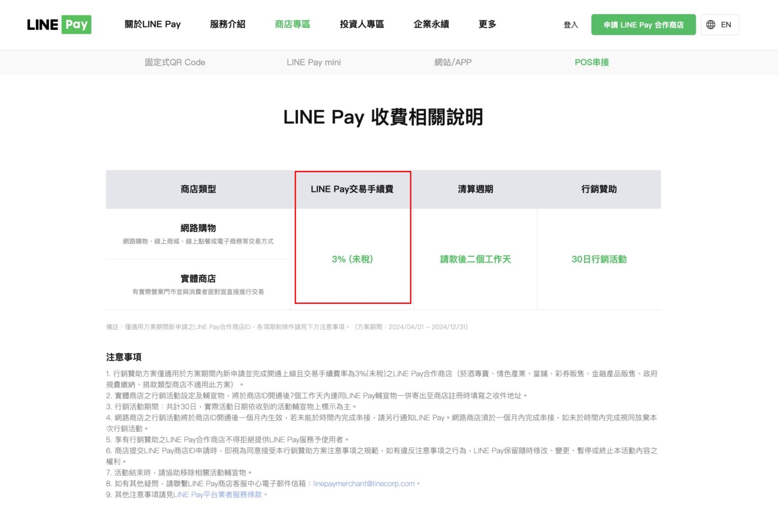
Task: Click the green Pay badge in logo
Action: 77,24
